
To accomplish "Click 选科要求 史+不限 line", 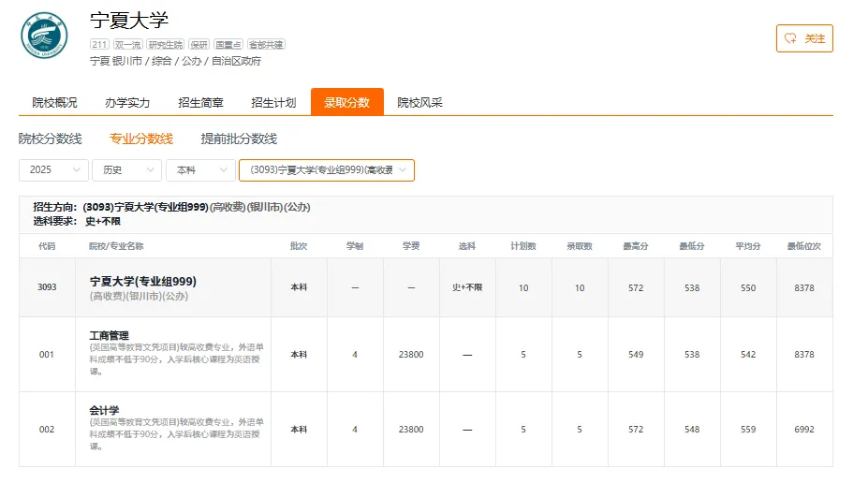I will coord(77,221).
